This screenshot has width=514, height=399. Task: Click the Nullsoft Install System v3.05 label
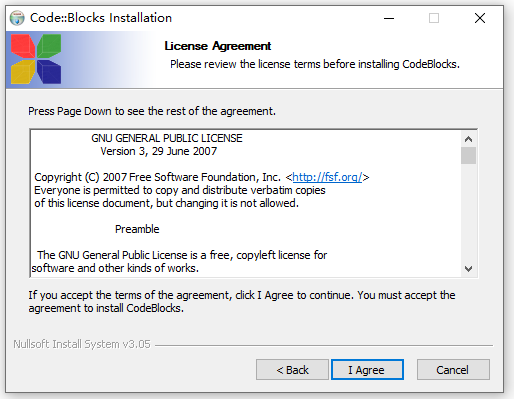point(82,344)
